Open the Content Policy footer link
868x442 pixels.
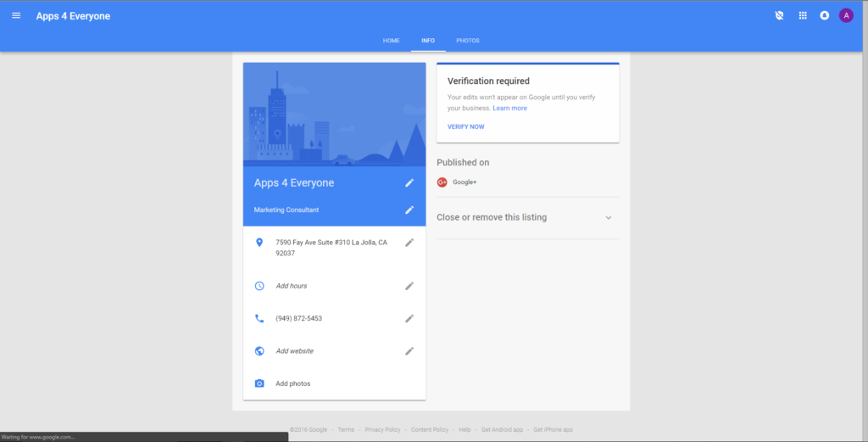click(x=430, y=430)
